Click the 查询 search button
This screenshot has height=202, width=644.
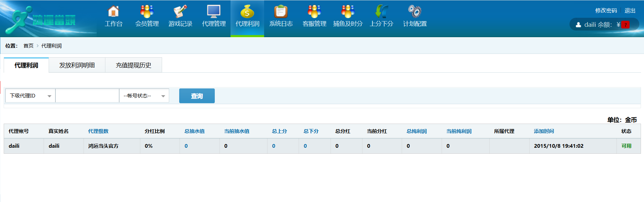[x=197, y=96]
